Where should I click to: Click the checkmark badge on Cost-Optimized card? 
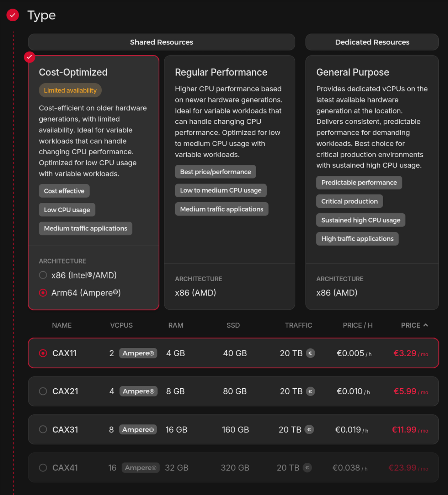point(30,57)
